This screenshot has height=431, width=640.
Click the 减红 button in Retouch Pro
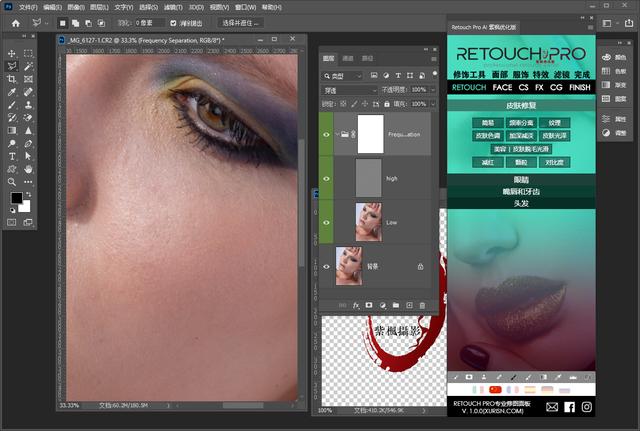(488, 162)
